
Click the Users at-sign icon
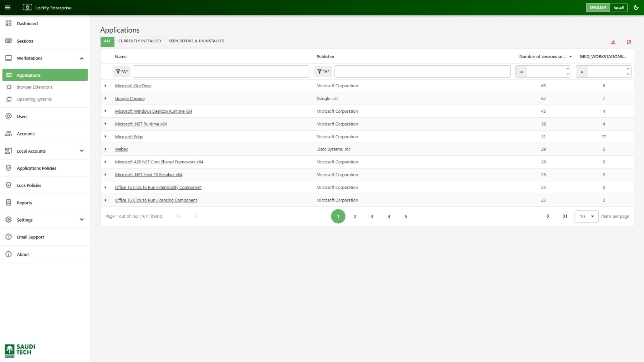tap(9, 116)
